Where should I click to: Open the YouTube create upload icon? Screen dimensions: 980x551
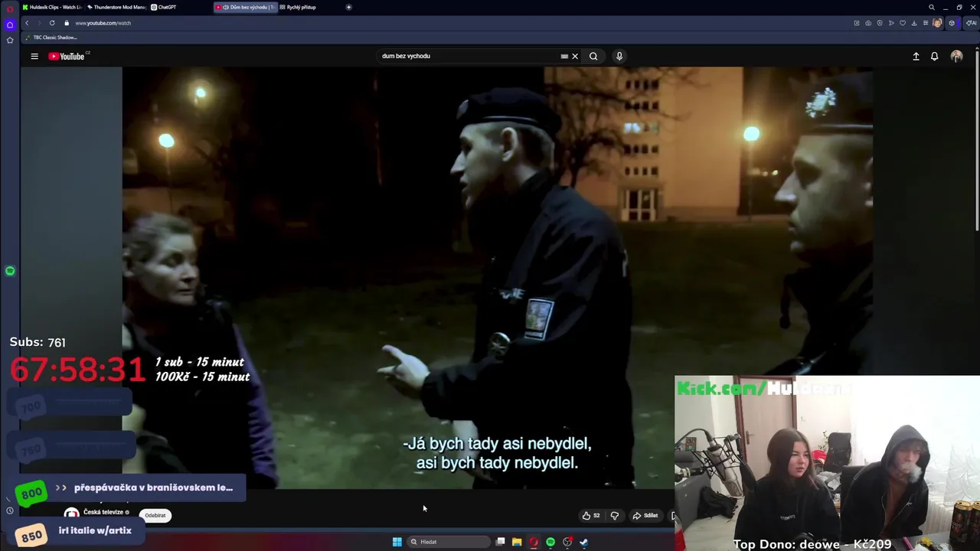click(x=916, y=56)
